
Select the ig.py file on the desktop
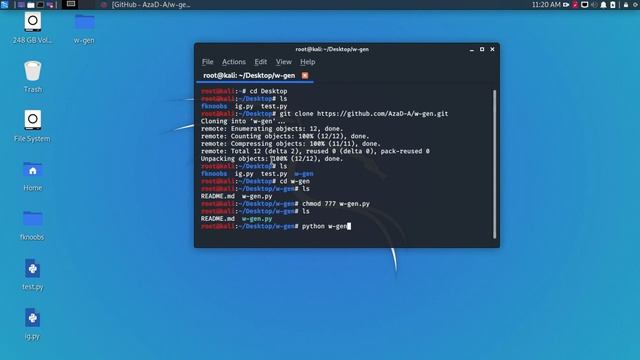click(x=33, y=324)
